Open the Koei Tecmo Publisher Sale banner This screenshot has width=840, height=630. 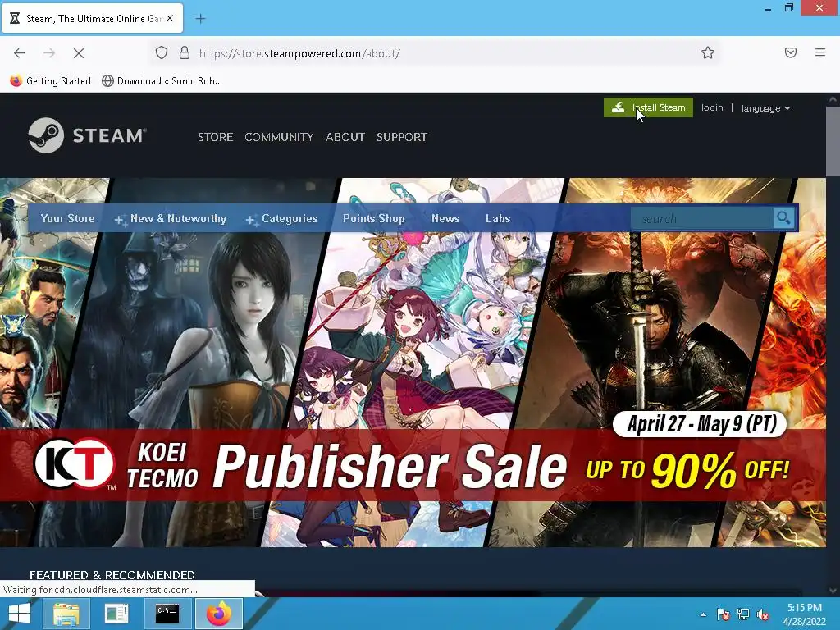413,362
